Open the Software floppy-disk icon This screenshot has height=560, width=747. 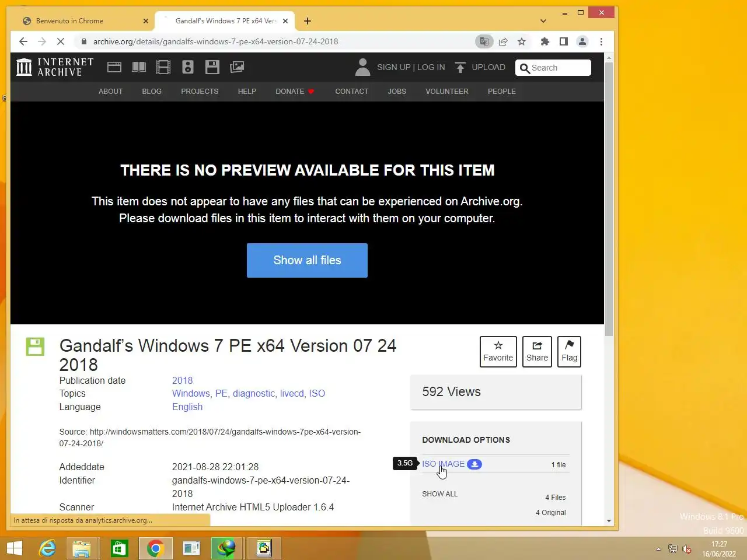212,67
